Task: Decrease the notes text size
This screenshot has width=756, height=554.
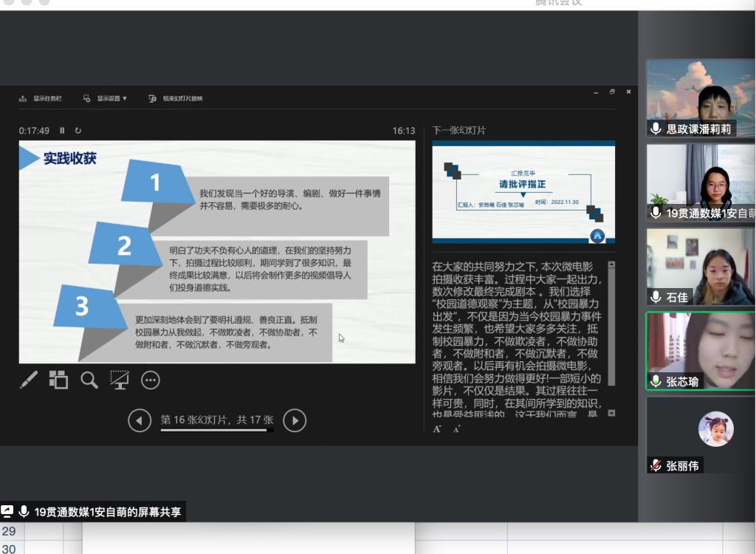Action: tap(456, 429)
